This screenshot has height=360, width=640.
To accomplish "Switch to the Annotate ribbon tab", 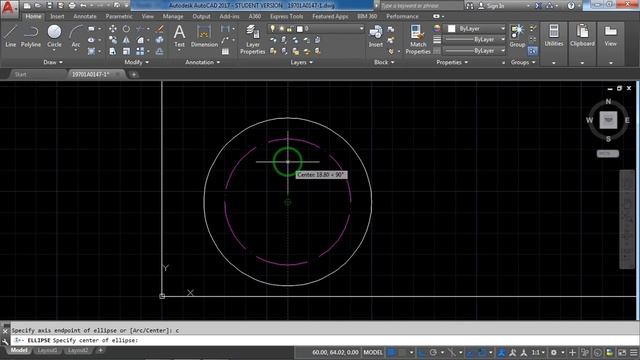I will pyautogui.click(x=84, y=16).
